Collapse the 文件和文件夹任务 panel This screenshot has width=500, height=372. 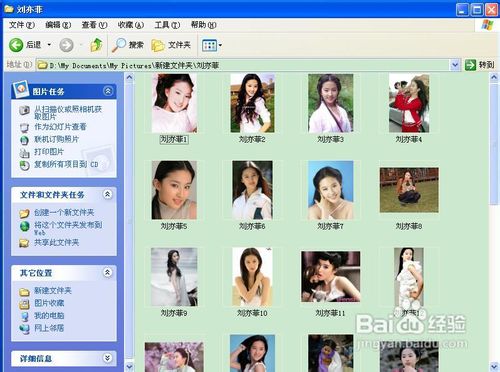(x=107, y=194)
